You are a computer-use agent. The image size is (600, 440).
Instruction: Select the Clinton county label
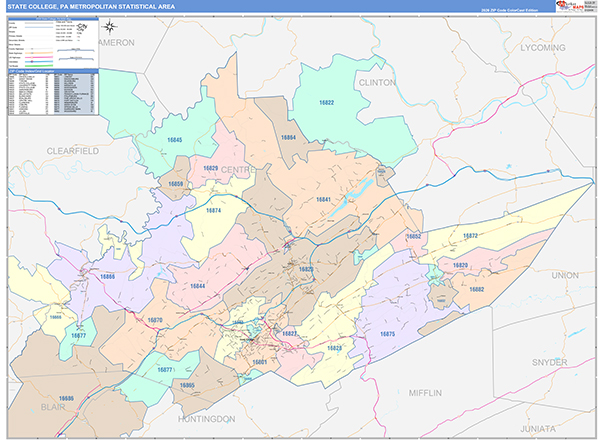click(376, 82)
